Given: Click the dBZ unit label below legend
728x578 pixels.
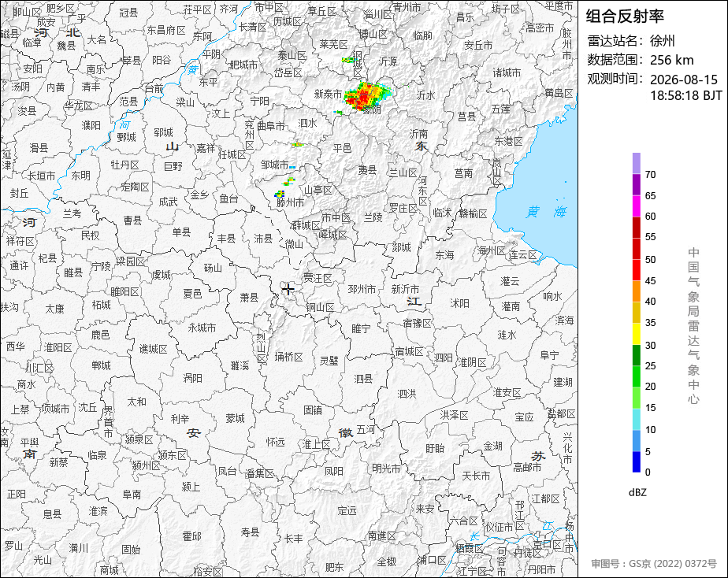Looking at the screenshot, I should [637, 492].
